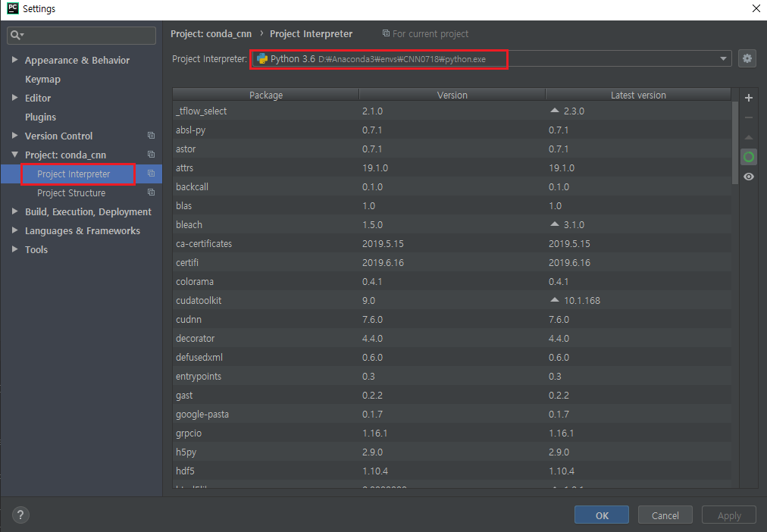The height and width of the screenshot is (532, 767).
Task: Select the grpcio package row
Action: point(452,433)
